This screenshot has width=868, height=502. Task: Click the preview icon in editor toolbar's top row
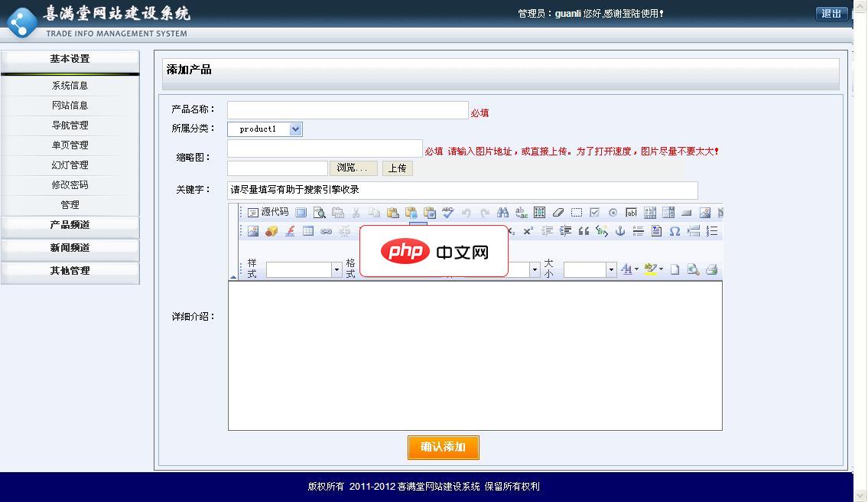(x=320, y=212)
